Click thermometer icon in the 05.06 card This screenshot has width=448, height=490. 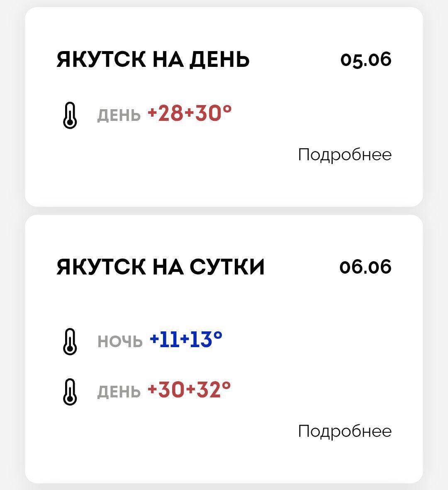[x=70, y=116]
